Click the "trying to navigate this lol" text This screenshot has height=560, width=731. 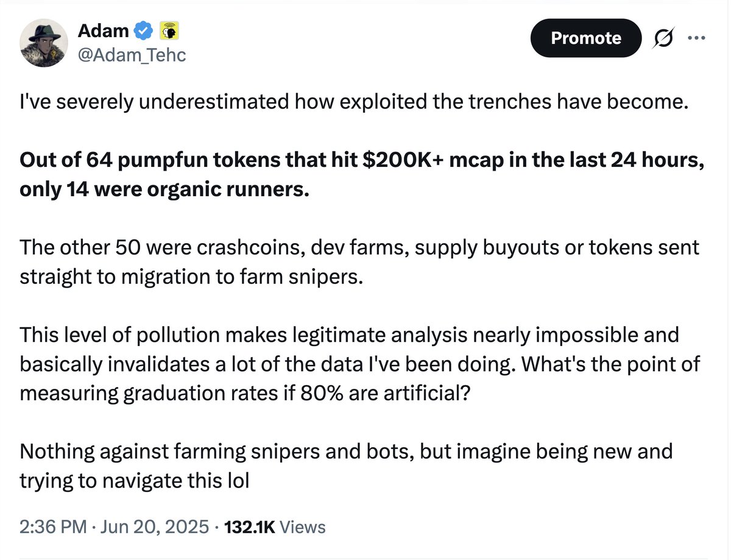(x=135, y=480)
